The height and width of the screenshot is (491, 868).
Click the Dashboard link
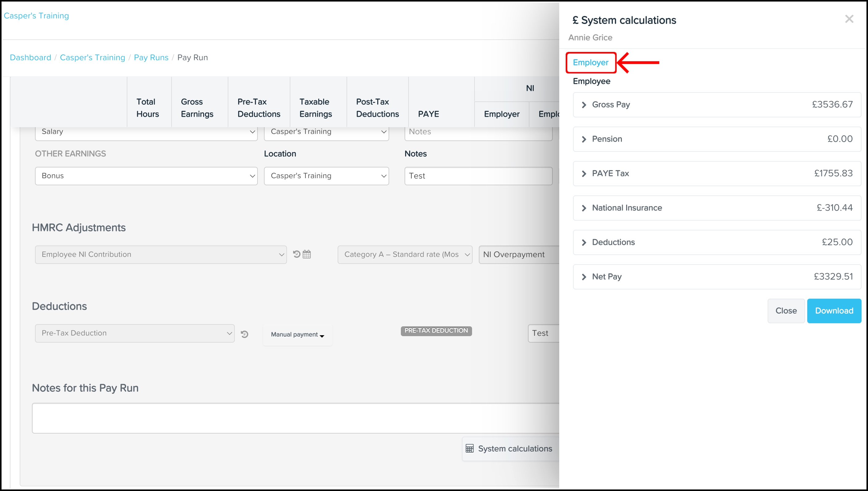pyautogui.click(x=30, y=57)
